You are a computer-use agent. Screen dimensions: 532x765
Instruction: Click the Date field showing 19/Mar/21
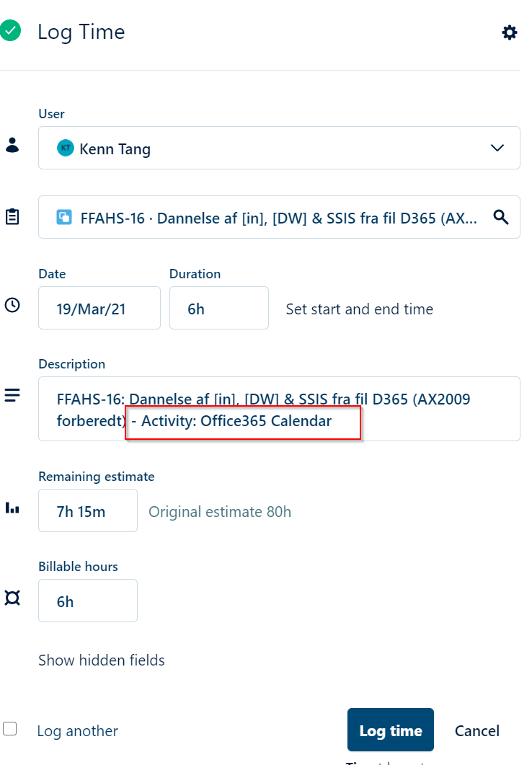point(99,308)
